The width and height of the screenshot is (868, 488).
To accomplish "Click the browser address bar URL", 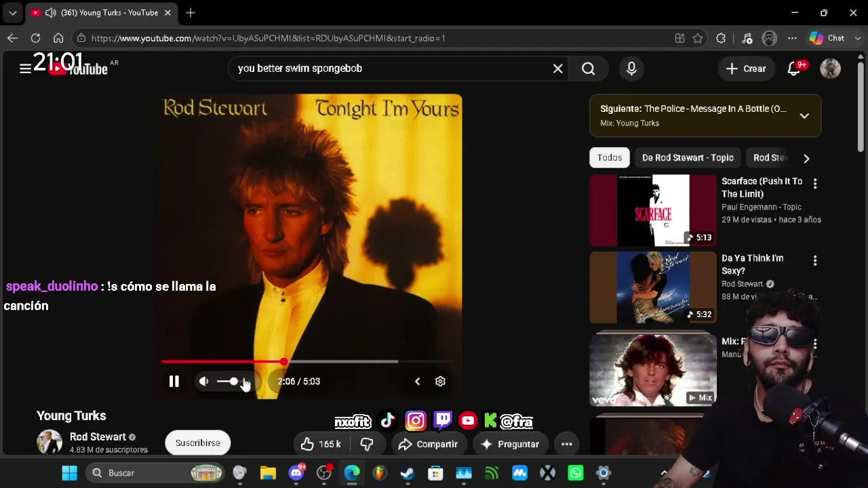I will coord(269,38).
